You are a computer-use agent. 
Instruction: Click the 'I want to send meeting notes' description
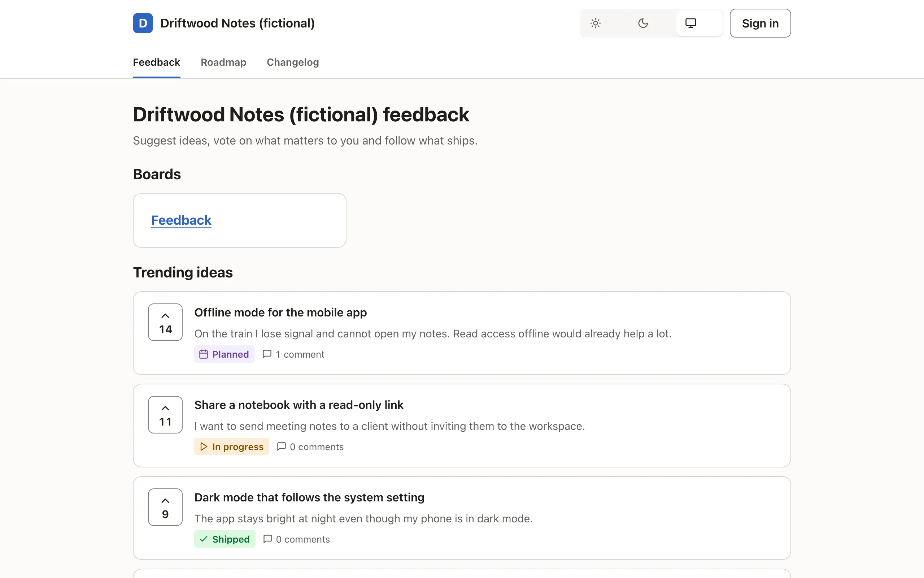point(389,426)
